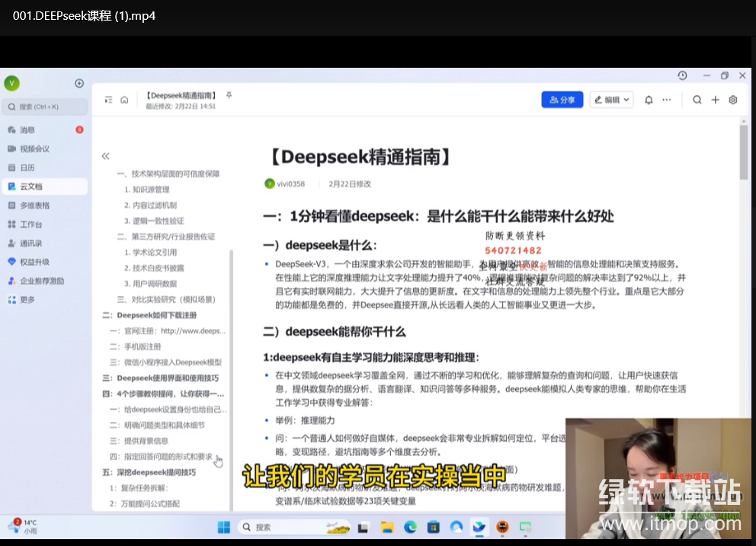Open Task View on taskbar

(x=363, y=527)
